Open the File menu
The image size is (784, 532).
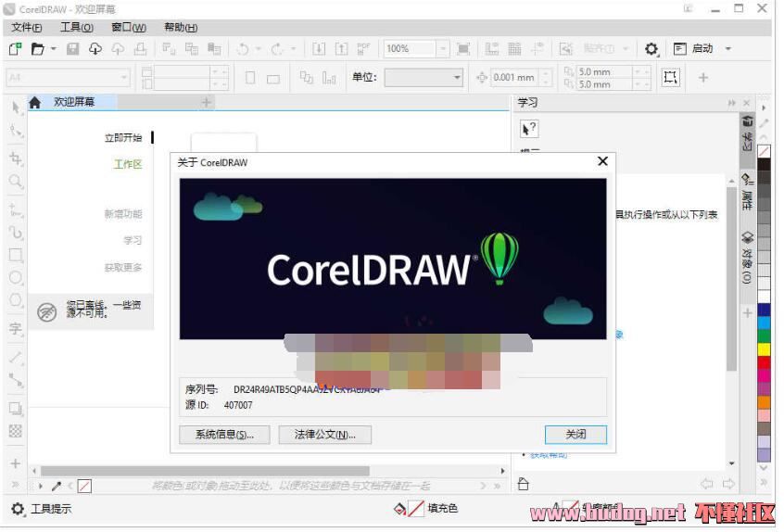pyautogui.click(x=27, y=28)
